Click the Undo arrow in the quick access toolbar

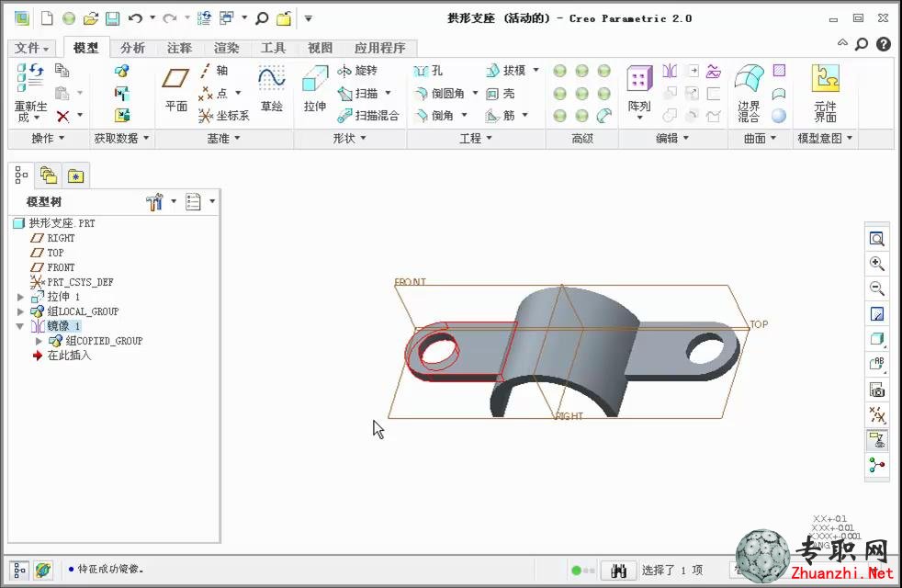pos(135,18)
